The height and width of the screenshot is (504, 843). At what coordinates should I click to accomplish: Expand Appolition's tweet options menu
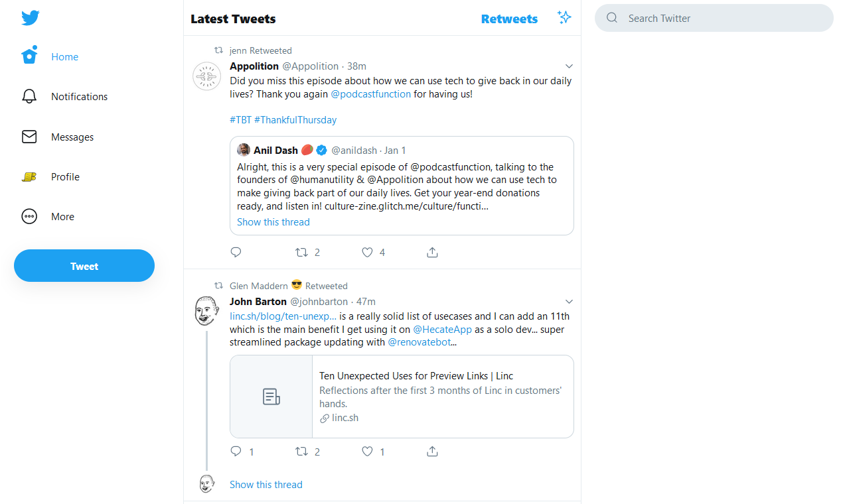[569, 66]
